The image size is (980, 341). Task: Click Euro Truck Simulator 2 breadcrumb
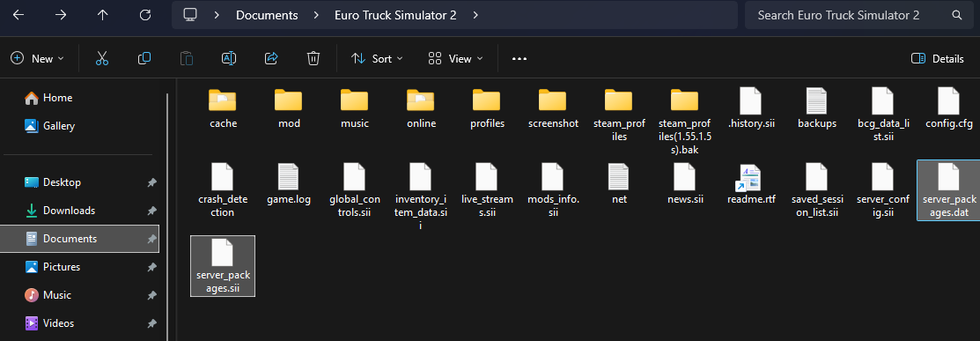coord(395,15)
